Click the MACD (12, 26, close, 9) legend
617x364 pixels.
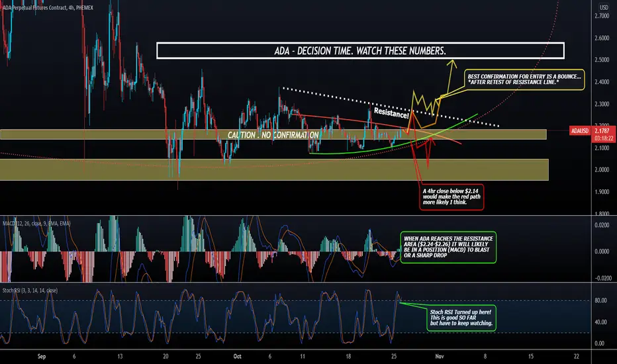click(x=36, y=224)
